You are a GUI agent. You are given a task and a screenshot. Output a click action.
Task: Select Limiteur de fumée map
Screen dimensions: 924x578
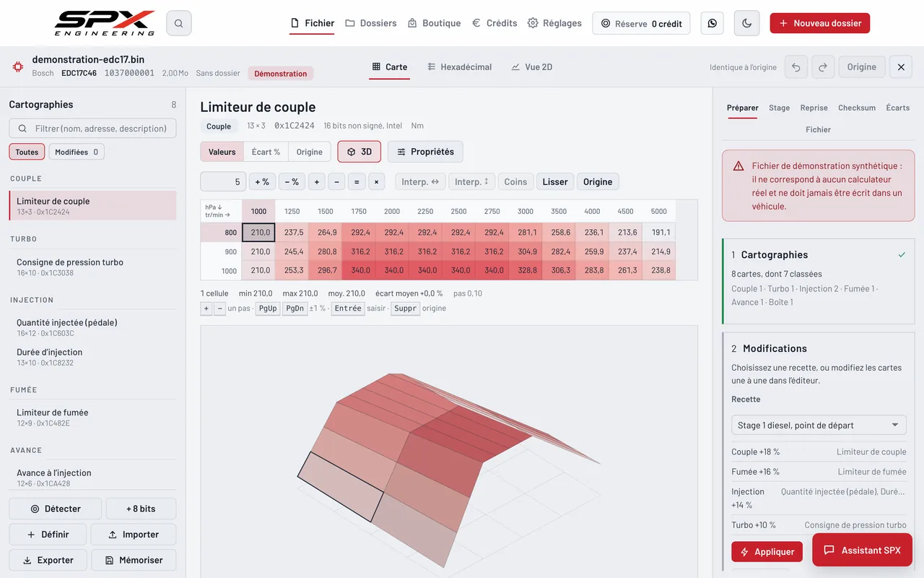tap(92, 417)
